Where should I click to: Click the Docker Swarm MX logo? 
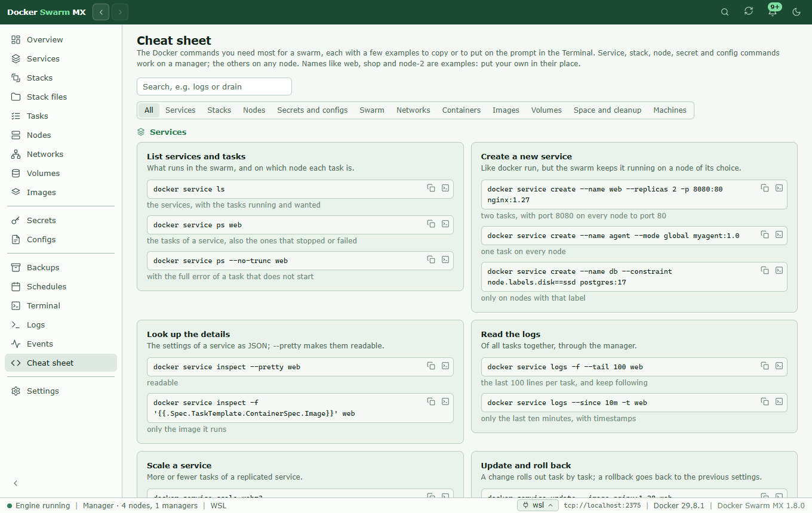click(x=47, y=12)
